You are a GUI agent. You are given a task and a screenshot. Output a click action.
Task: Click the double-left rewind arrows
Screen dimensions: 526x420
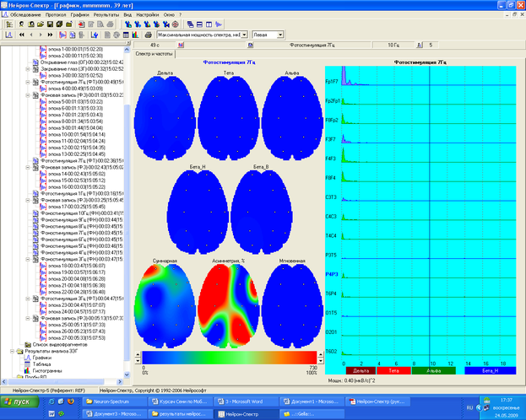pos(22,35)
